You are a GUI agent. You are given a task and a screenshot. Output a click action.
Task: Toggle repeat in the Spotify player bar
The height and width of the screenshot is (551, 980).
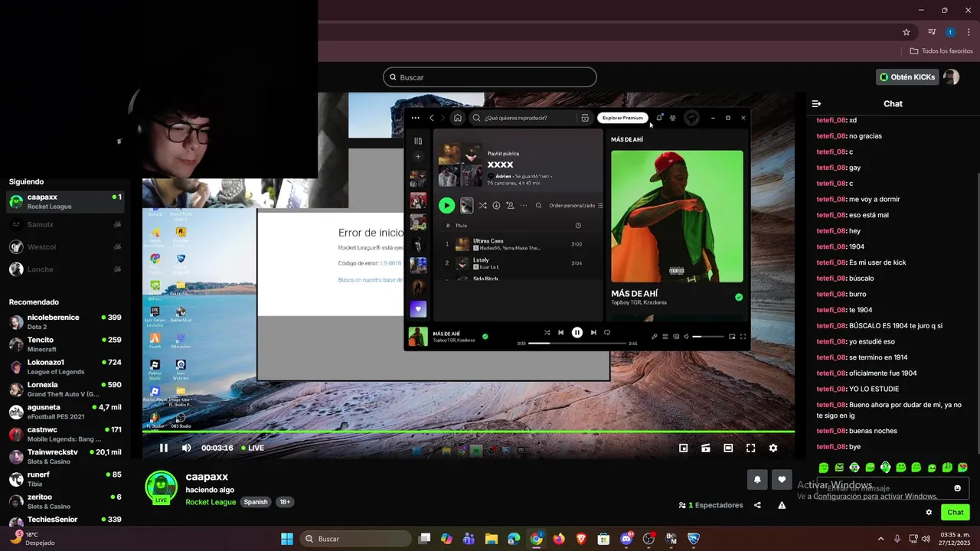tap(607, 332)
